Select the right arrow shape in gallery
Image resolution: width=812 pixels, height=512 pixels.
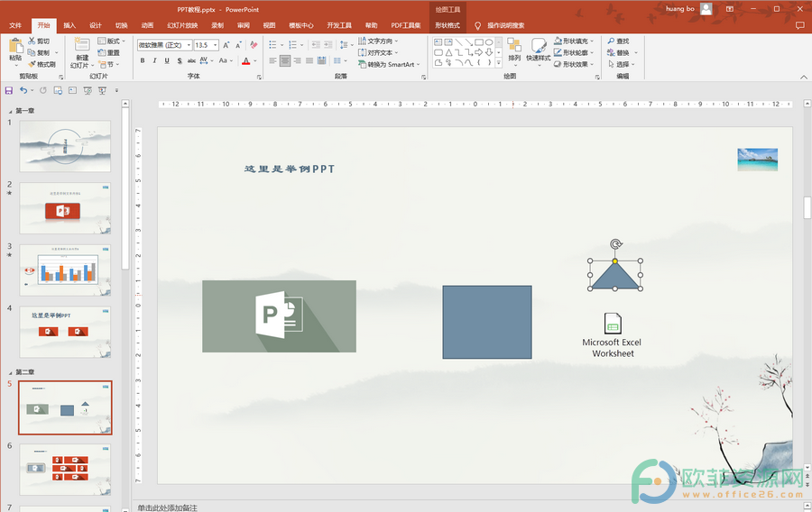[478, 52]
